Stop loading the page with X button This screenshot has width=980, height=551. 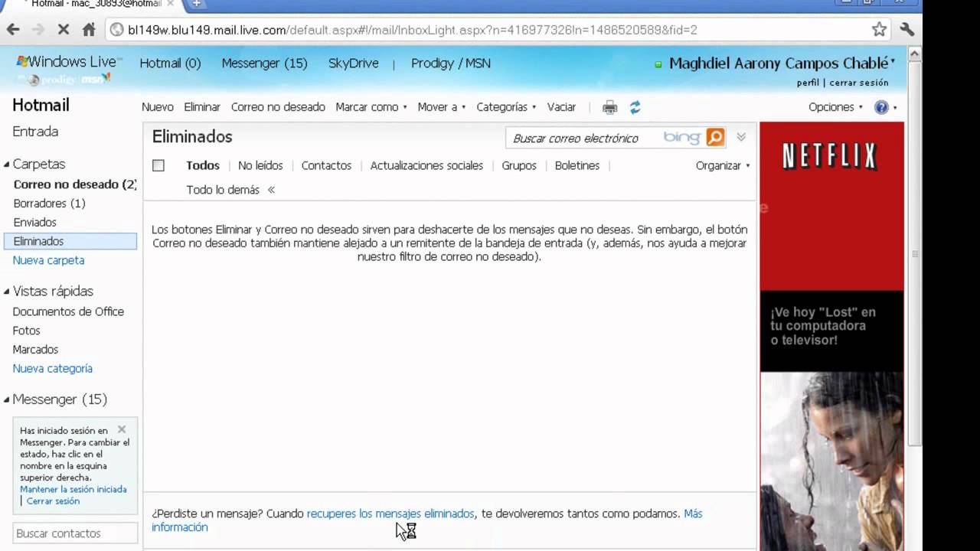point(64,30)
